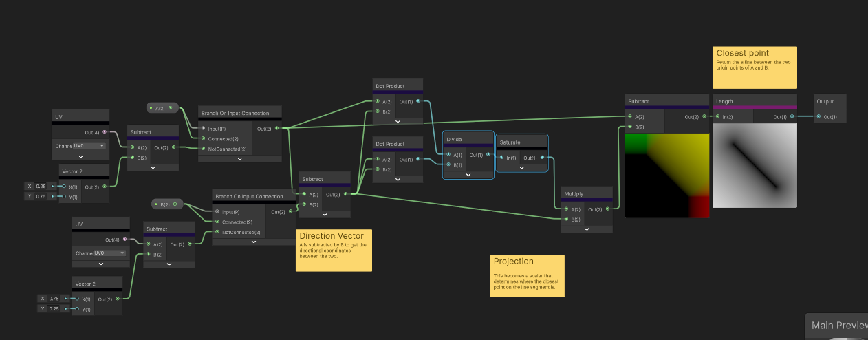This screenshot has height=340, width=868.
Task: Toggle the chevron under the Saturate node
Action: click(x=521, y=167)
